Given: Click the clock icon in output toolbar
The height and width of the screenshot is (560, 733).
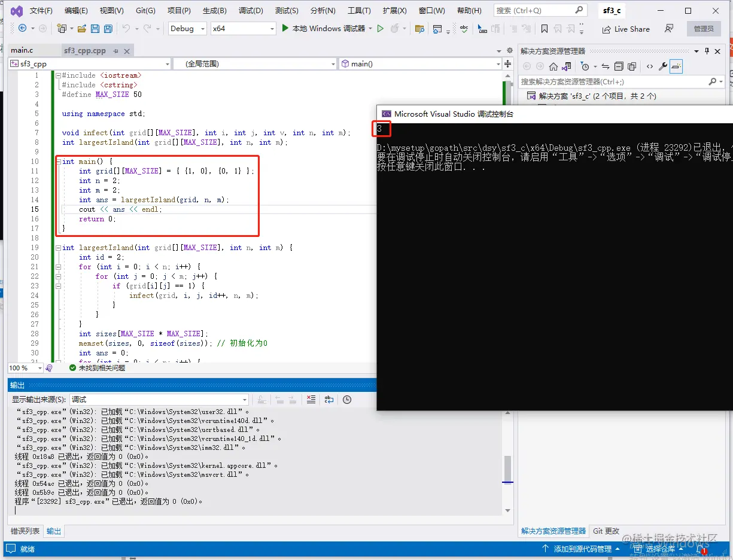Looking at the screenshot, I should click(x=347, y=400).
